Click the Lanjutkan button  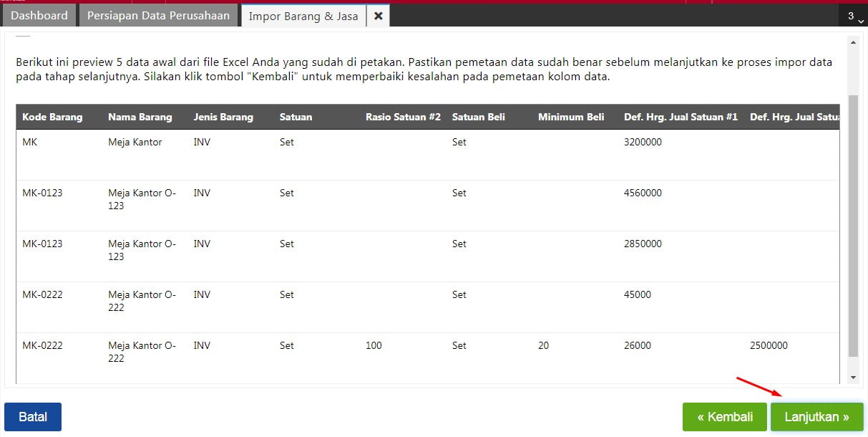(x=816, y=417)
